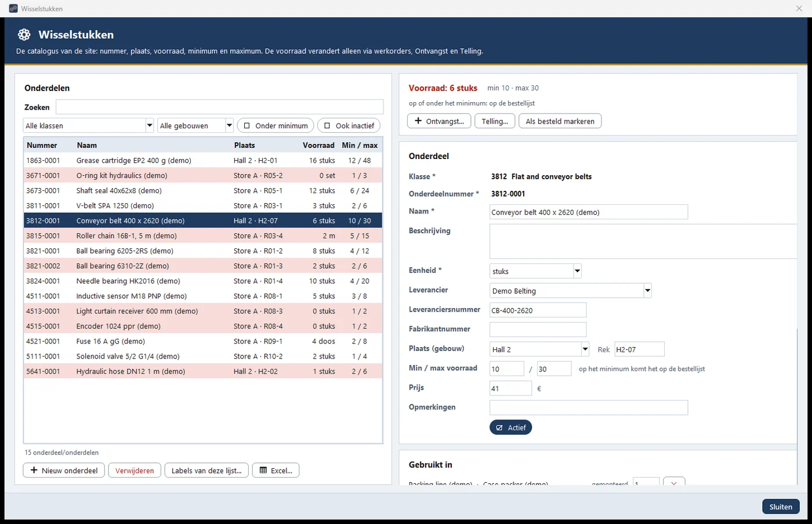Image resolution: width=812 pixels, height=524 pixels.
Task: Click the Naam input field
Action: coord(589,212)
